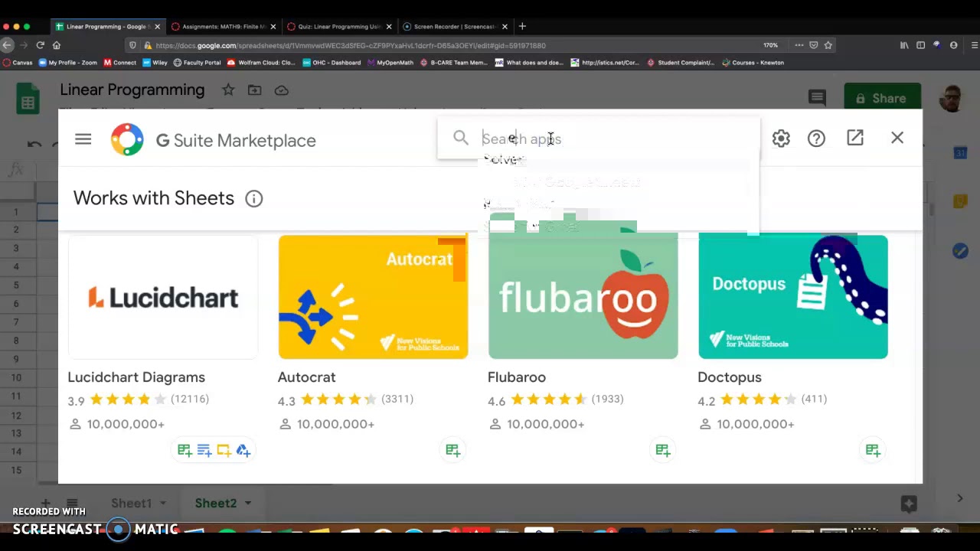980x551 pixels.
Task: Open the Sheet1 tab dropdown arrow
Action: (162, 503)
